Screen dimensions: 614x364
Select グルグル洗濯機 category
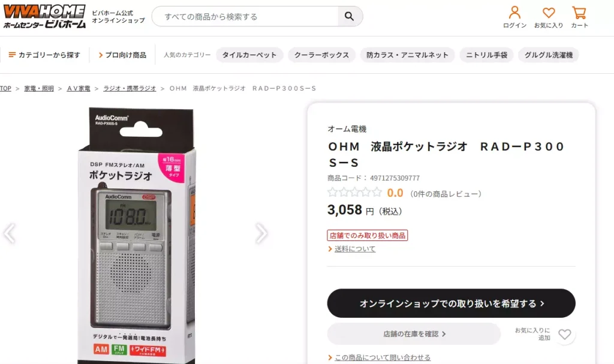point(549,55)
